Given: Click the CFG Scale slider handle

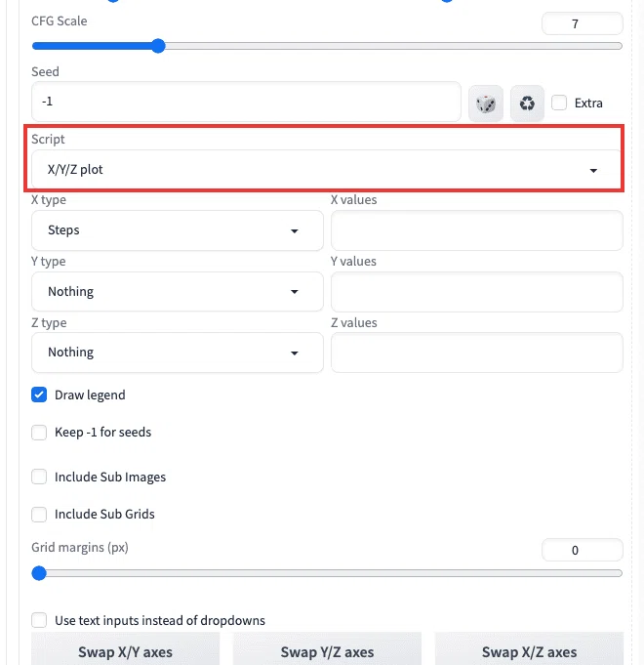Looking at the screenshot, I should tap(158, 46).
